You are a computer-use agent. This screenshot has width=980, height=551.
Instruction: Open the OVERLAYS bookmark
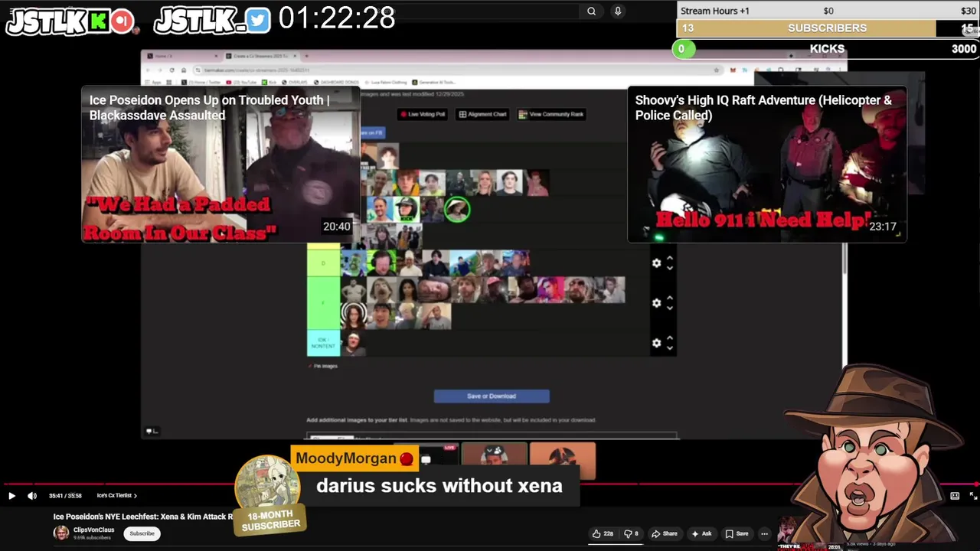click(x=295, y=82)
